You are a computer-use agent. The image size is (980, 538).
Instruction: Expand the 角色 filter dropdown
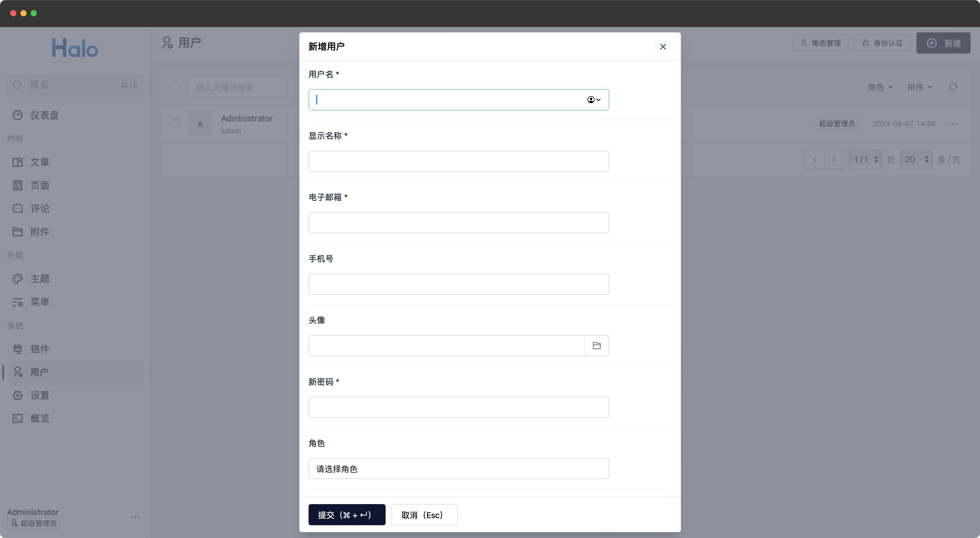[879, 87]
